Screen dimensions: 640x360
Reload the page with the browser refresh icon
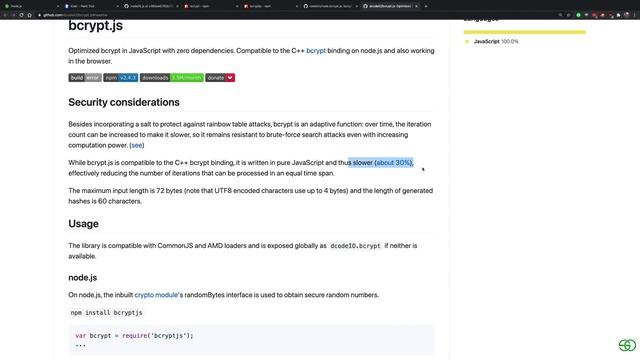21,15
